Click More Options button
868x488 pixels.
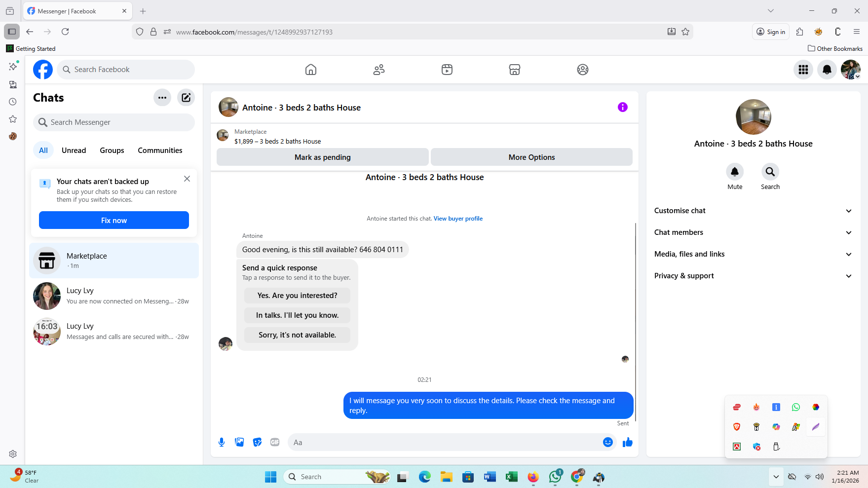point(531,157)
